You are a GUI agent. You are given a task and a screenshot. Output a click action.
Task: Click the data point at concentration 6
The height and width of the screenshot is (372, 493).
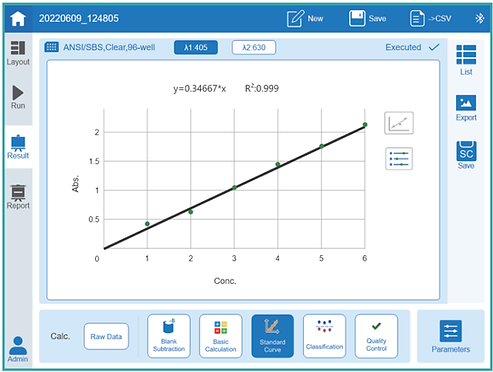[365, 125]
